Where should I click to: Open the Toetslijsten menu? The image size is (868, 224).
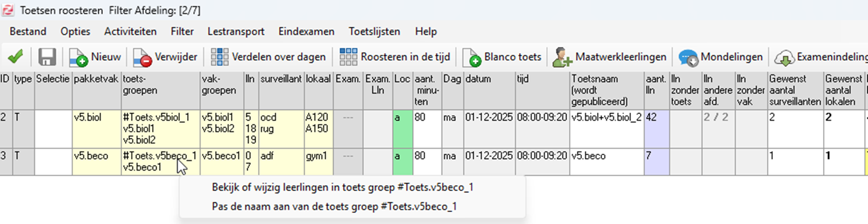[374, 31]
